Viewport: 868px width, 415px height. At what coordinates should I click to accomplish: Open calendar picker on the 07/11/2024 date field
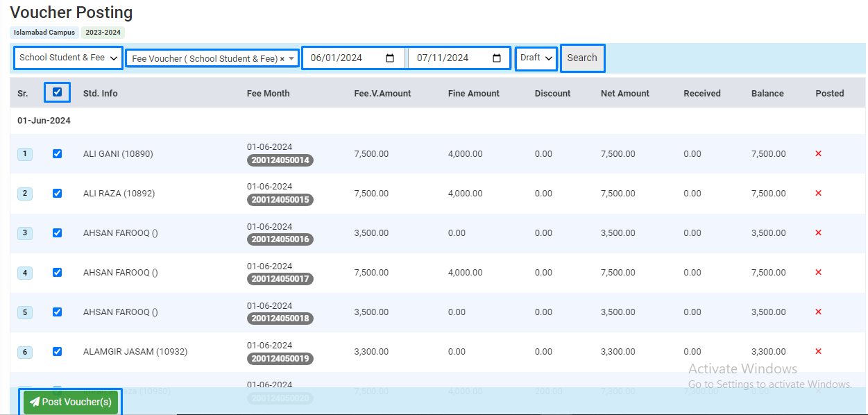[497, 58]
